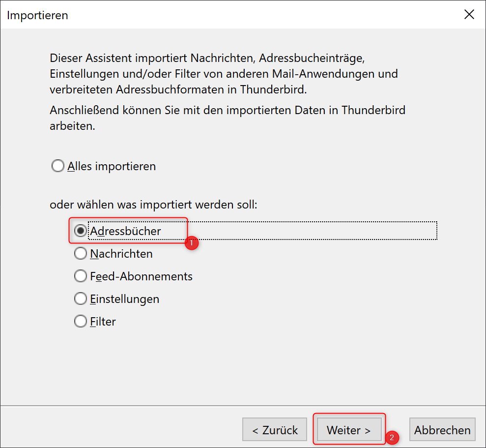Go back with the '< Zurück' button
486x448 pixels.
275,430
